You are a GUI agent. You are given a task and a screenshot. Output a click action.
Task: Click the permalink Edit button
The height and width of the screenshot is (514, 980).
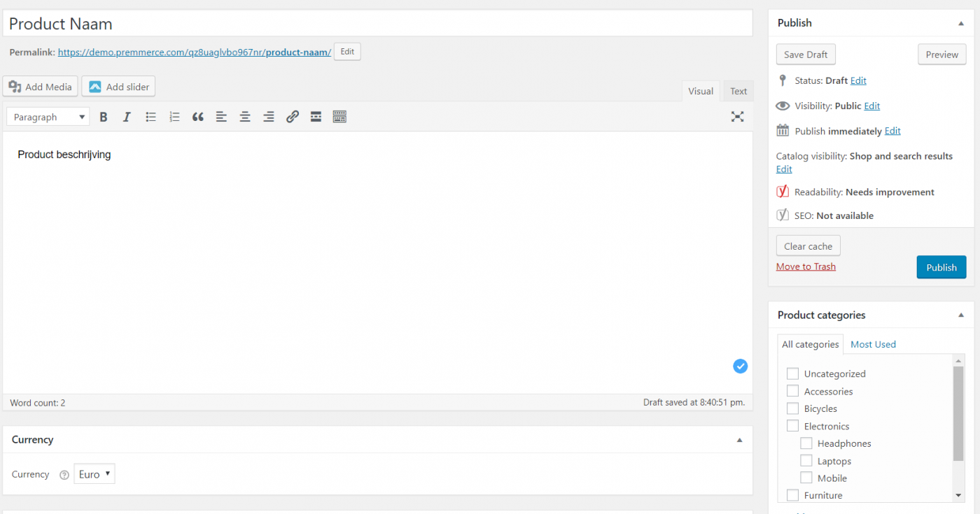347,52
